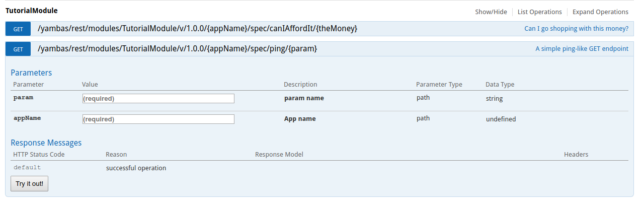Click the TutorialModule heading link

[31, 10]
